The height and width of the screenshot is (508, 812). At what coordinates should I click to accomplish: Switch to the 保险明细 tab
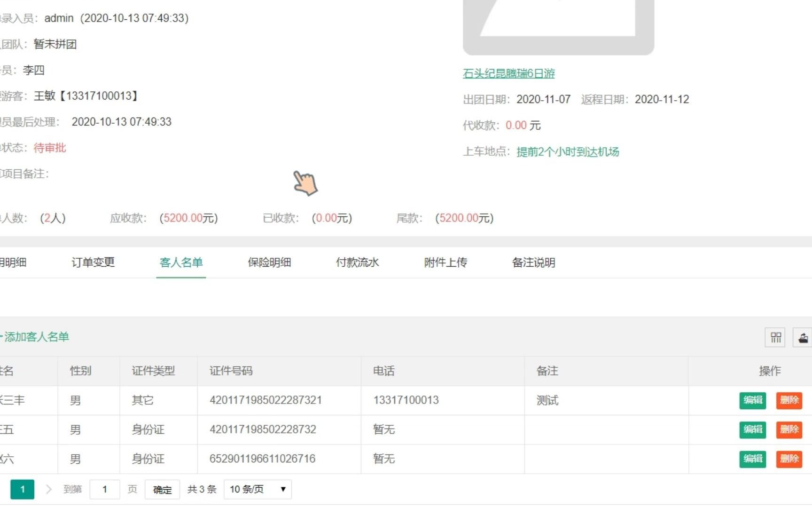click(269, 262)
